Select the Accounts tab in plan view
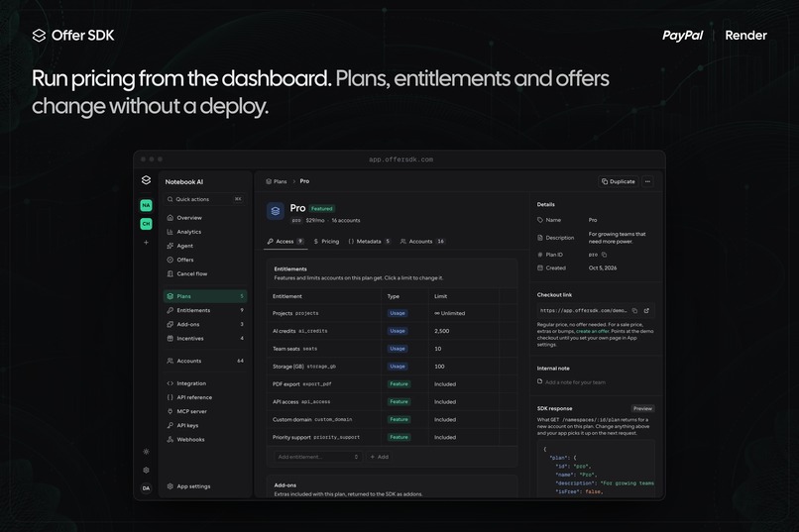Image resolution: width=799 pixels, height=532 pixels. (423, 242)
